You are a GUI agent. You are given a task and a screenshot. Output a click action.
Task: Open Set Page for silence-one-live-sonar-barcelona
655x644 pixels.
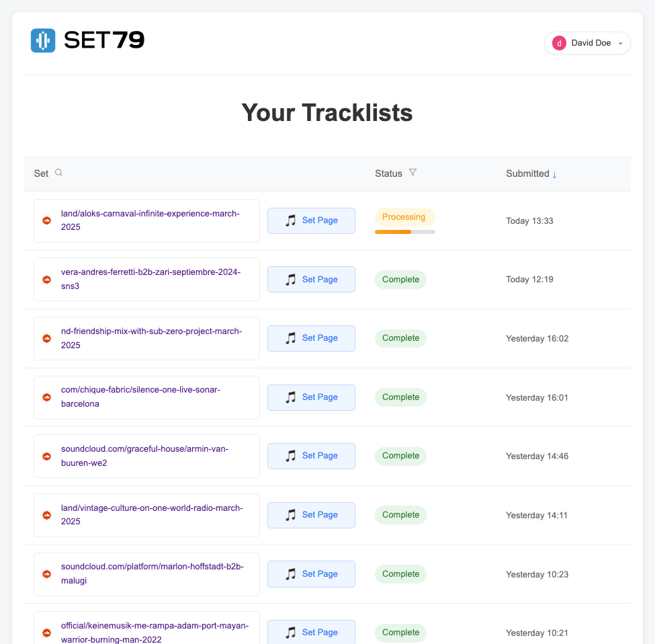[311, 397]
